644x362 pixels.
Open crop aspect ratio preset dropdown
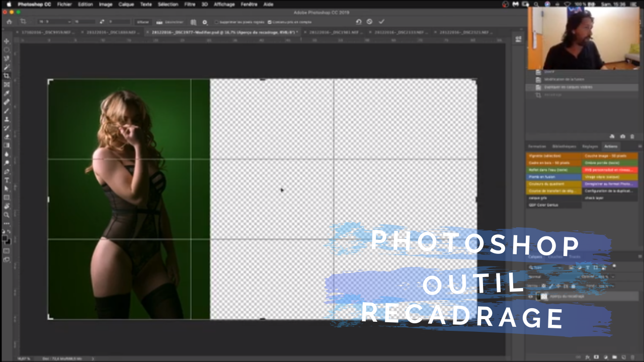[x=54, y=22]
